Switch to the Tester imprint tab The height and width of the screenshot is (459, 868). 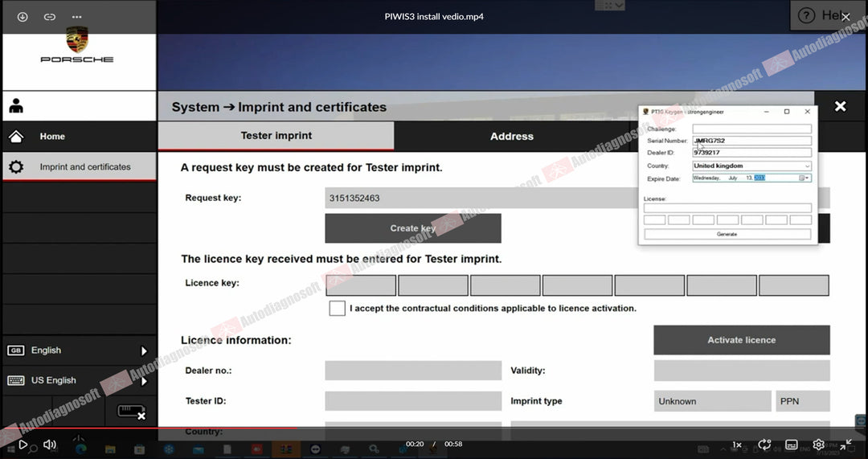[276, 136]
